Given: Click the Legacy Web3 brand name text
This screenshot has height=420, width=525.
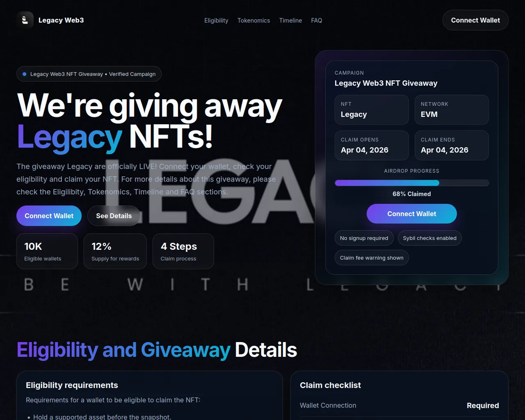Looking at the screenshot, I should pyautogui.click(x=61, y=20).
